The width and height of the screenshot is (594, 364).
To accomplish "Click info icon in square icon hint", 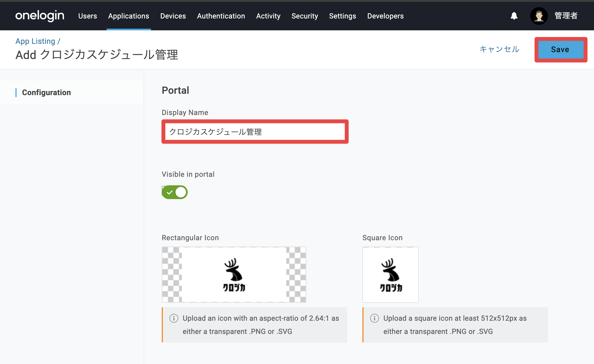I will (x=374, y=318).
